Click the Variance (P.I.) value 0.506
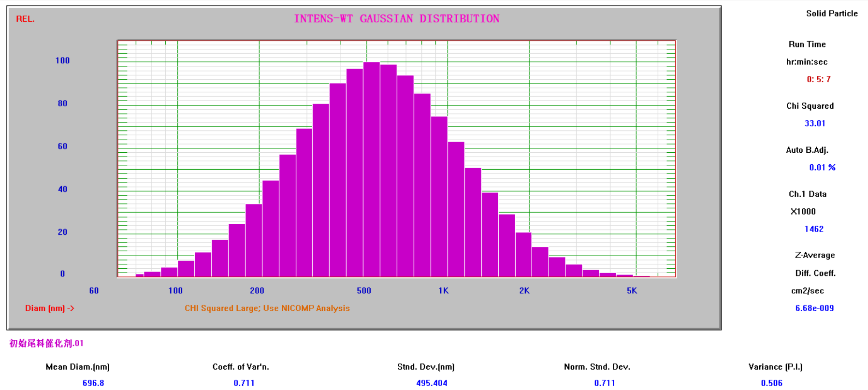 (x=771, y=383)
